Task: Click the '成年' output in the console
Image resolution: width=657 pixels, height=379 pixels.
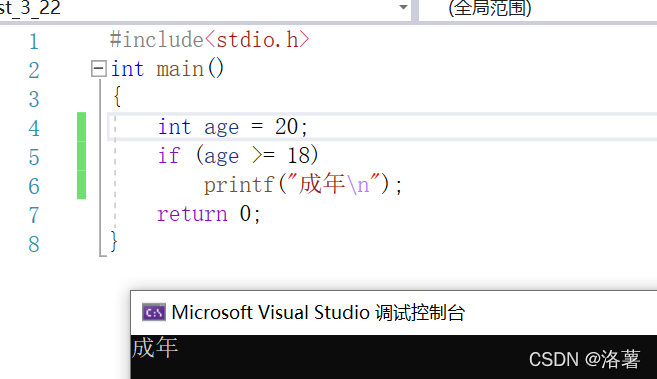Action: click(x=155, y=348)
